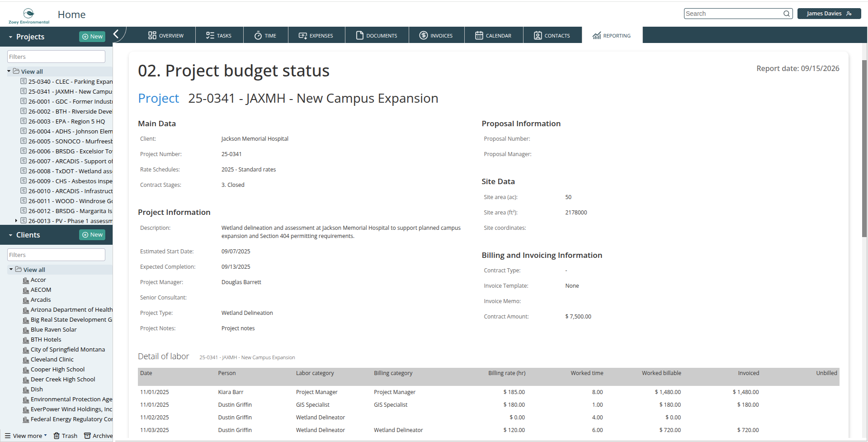Switch to the Time tab
This screenshot has width=868, height=442.
tap(265, 35)
